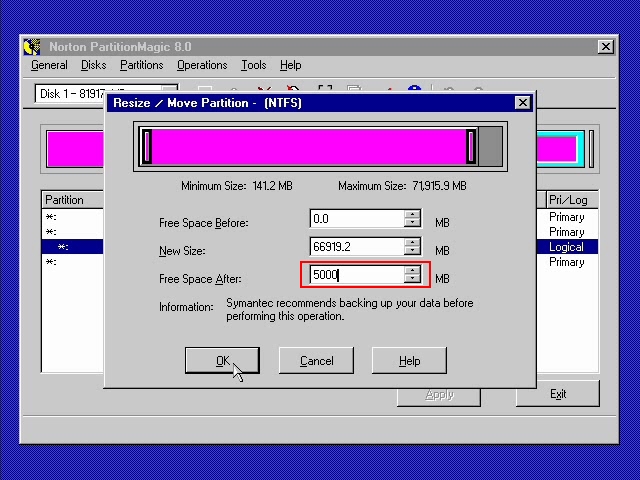Click the magenta partition area in dialog bar
The width and height of the screenshot is (640, 480).
(309, 146)
